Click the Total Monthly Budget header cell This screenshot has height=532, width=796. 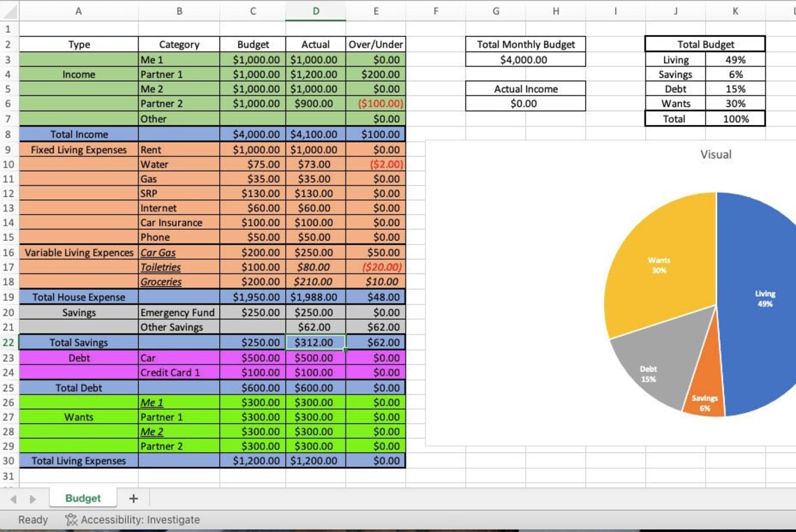526,44
